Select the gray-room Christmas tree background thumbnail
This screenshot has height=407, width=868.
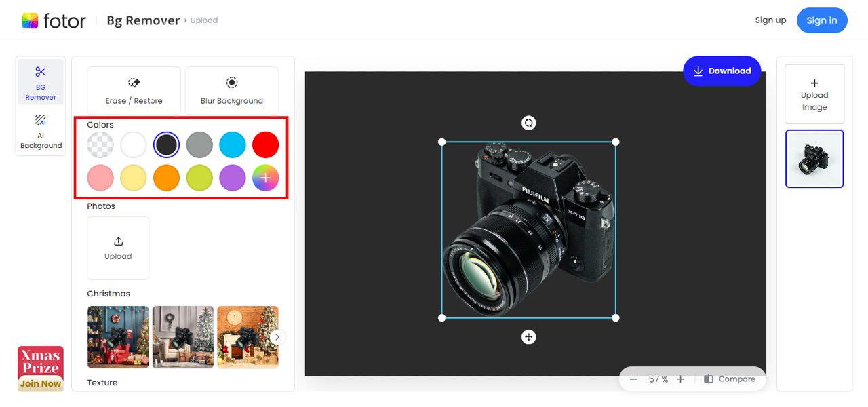pos(183,337)
